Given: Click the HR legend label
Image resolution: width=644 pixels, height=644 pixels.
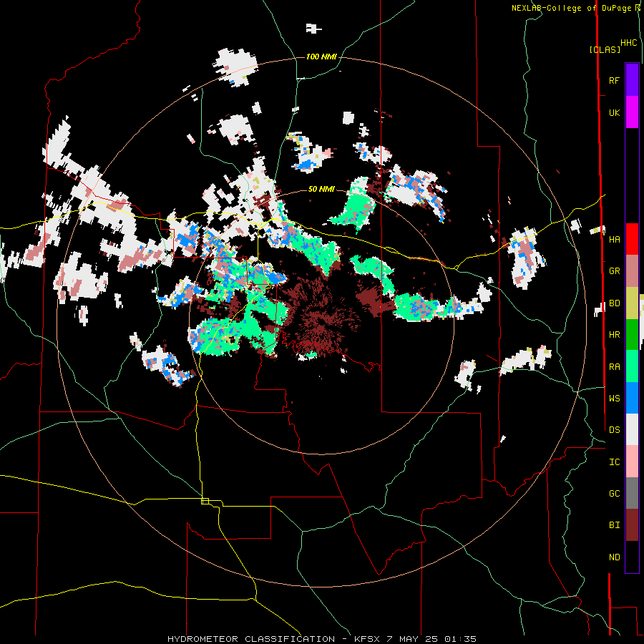Looking at the screenshot, I should click(614, 335).
